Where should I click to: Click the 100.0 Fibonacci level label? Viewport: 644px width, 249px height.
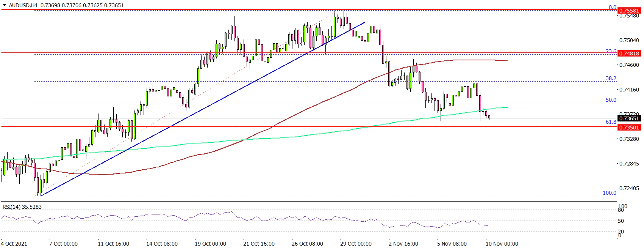pyautogui.click(x=609, y=193)
